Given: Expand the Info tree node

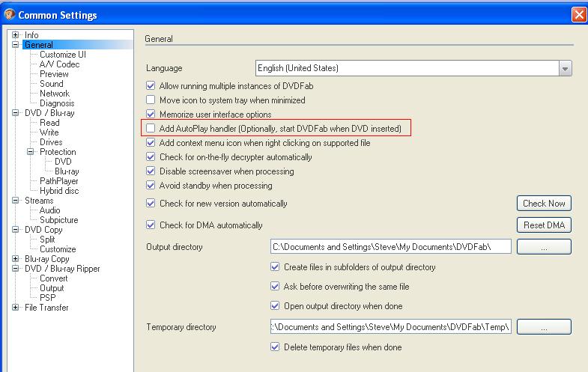Looking at the screenshot, I should pos(16,35).
